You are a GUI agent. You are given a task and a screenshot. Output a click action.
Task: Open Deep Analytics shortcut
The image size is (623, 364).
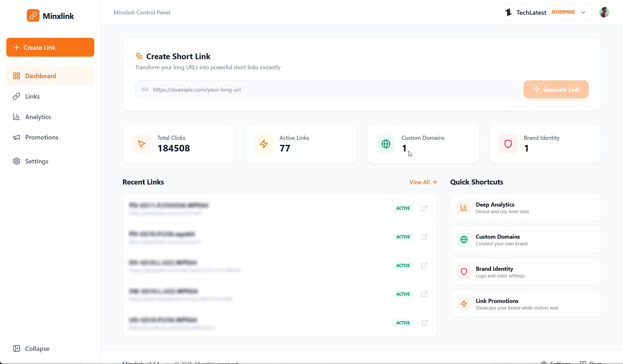point(526,208)
